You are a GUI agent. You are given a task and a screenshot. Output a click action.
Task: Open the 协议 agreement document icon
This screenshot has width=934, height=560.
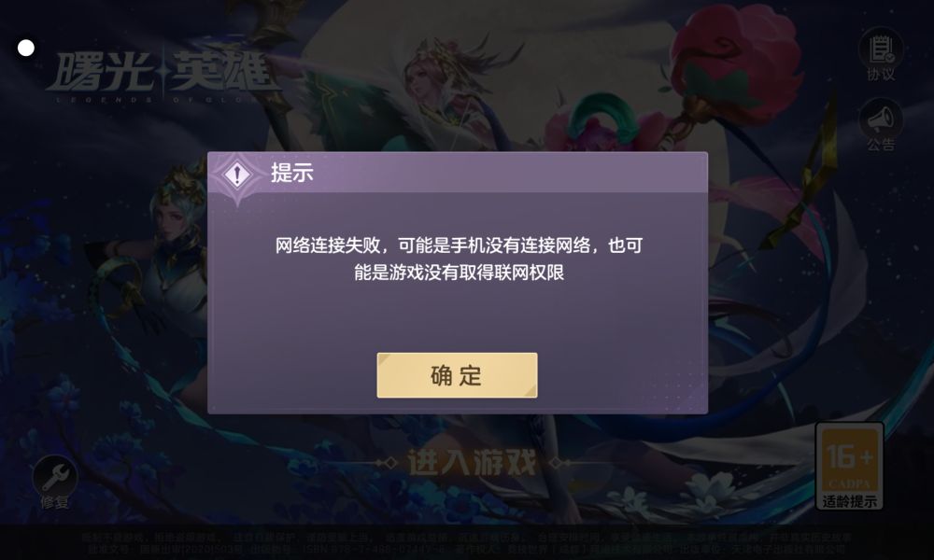(x=881, y=50)
